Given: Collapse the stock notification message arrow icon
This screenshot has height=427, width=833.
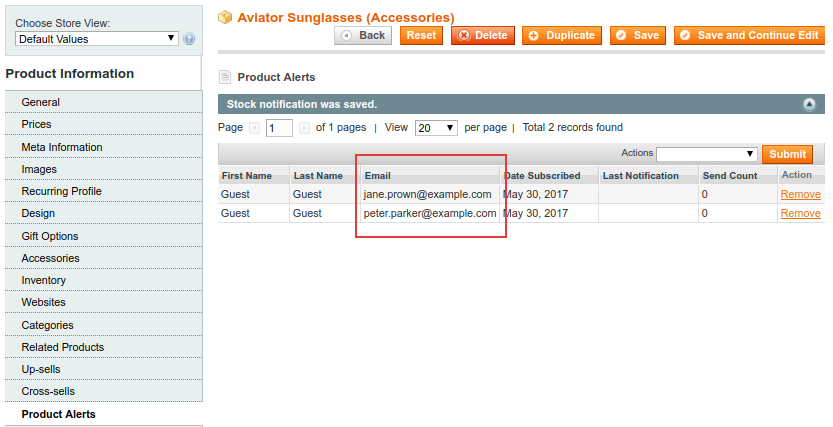Looking at the screenshot, I should (x=809, y=104).
